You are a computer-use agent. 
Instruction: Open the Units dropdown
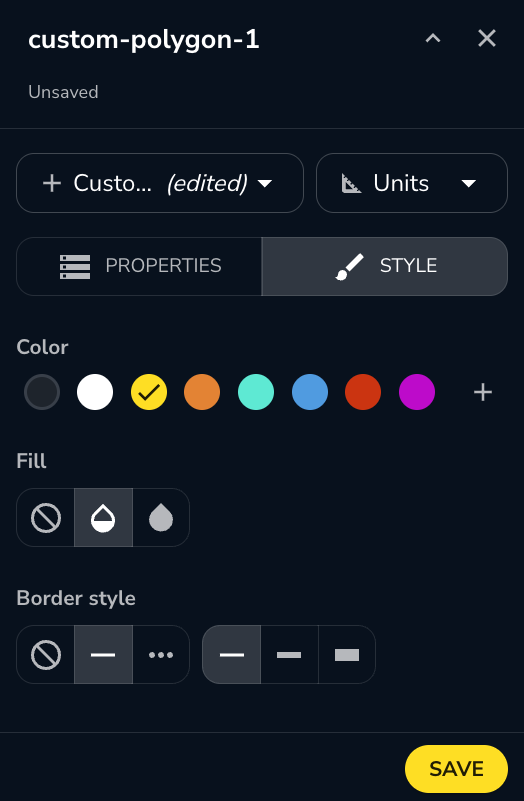pos(412,183)
